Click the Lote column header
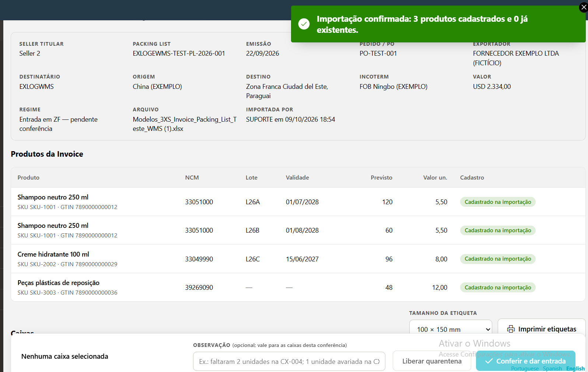This screenshot has width=588, height=372. [252, 177]
